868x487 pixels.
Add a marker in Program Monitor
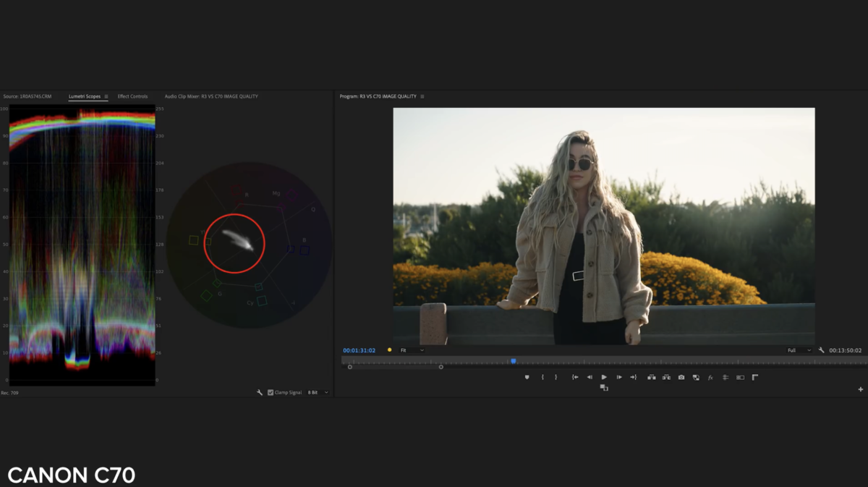click(527, 377)
